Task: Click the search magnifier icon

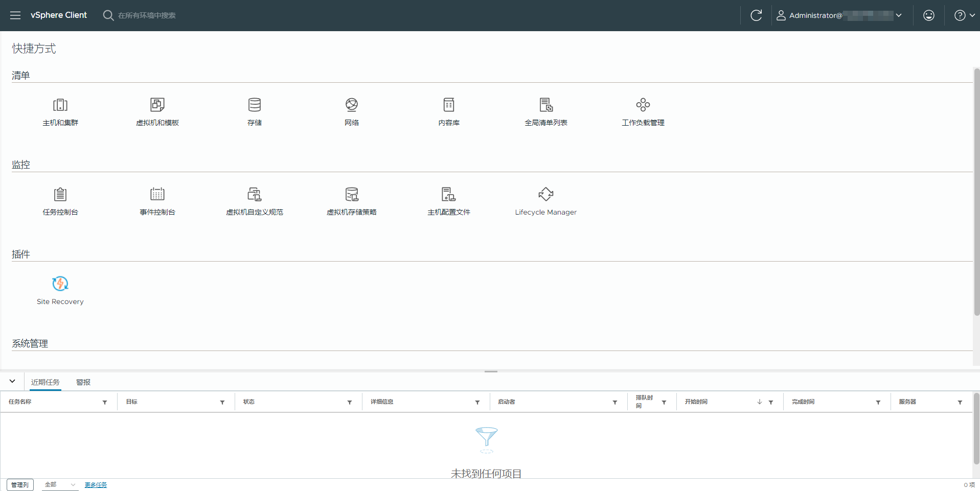Action: click(108, 15)
